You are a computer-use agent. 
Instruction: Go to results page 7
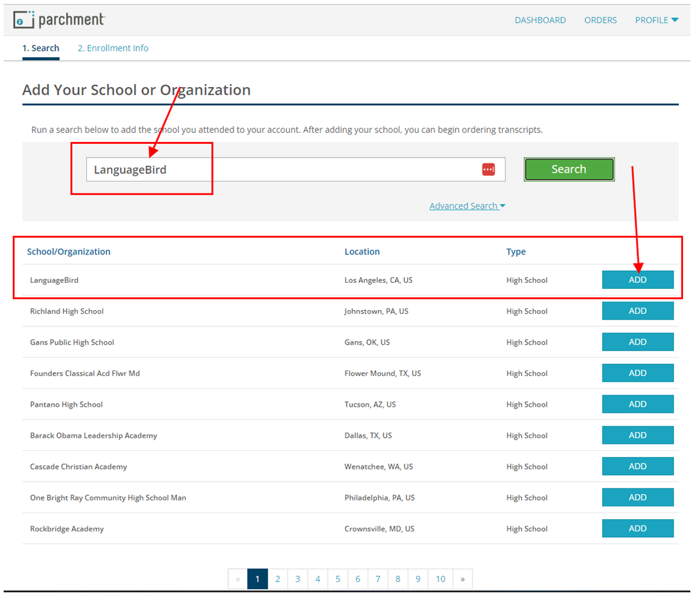click(378, 579)
